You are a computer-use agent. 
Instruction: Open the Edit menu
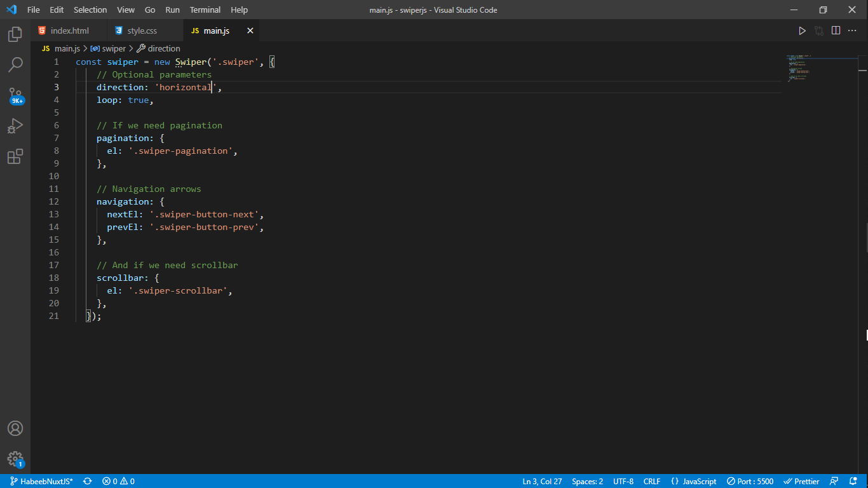coord(57,10)
